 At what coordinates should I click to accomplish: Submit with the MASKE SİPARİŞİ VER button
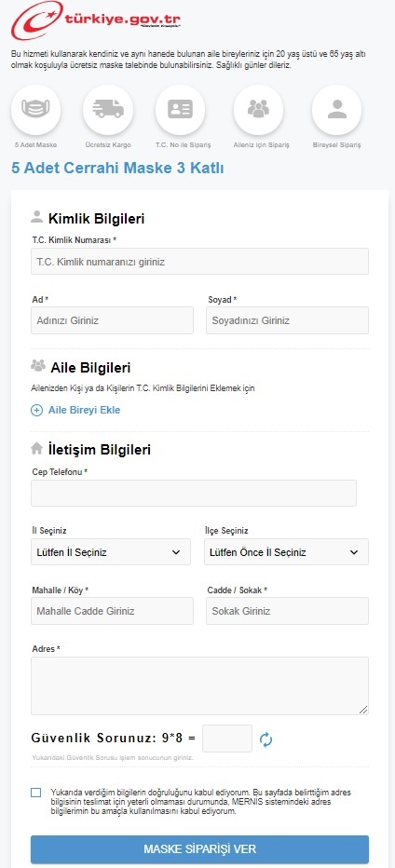tap(199, 849)
